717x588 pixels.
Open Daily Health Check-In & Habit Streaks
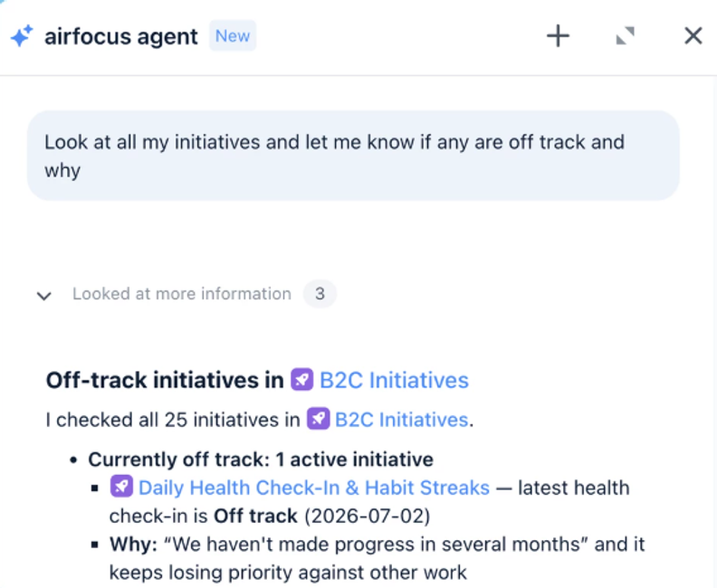[x=313, y=488]
